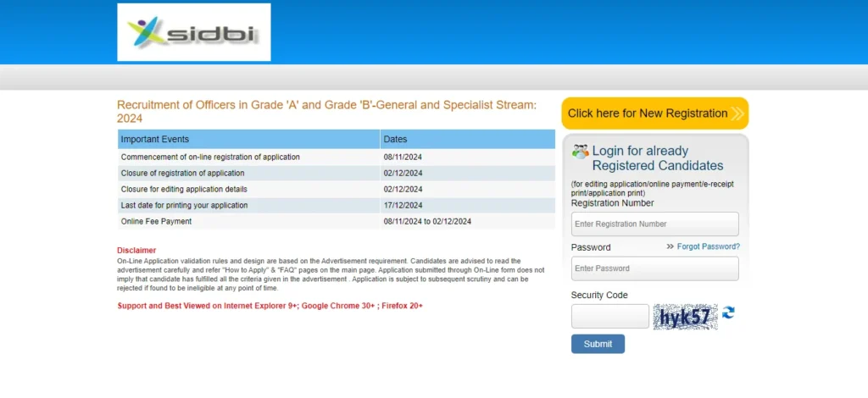Click the Security Code label

point(599,296)
